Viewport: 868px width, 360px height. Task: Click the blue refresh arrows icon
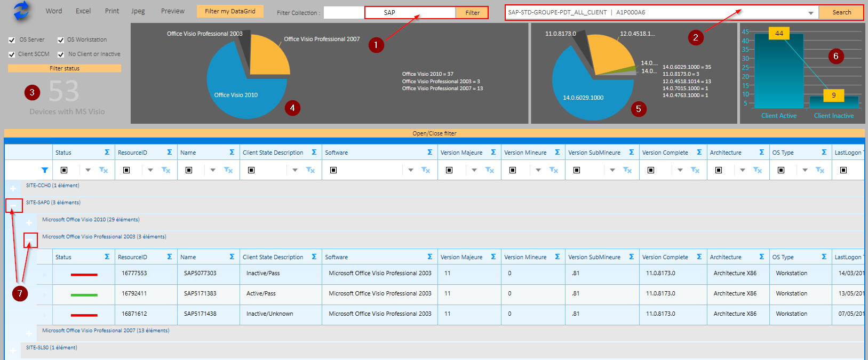coord(22,11)
